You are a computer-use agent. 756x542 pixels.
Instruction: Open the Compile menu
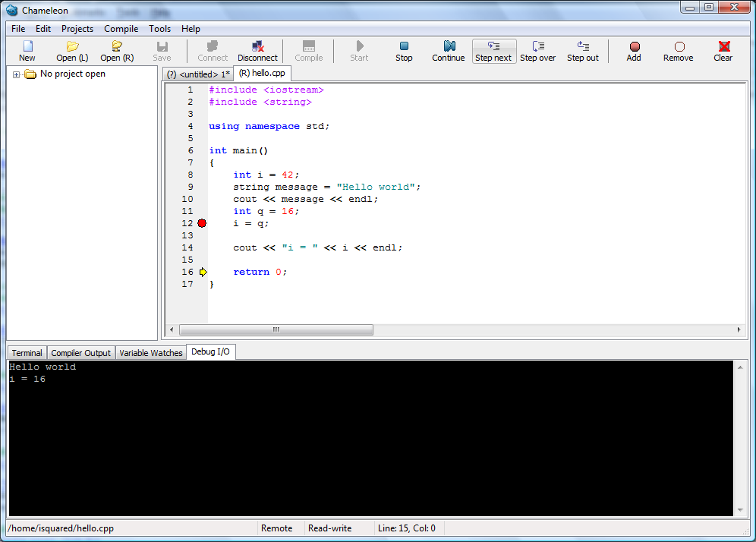tap(121, 29)
